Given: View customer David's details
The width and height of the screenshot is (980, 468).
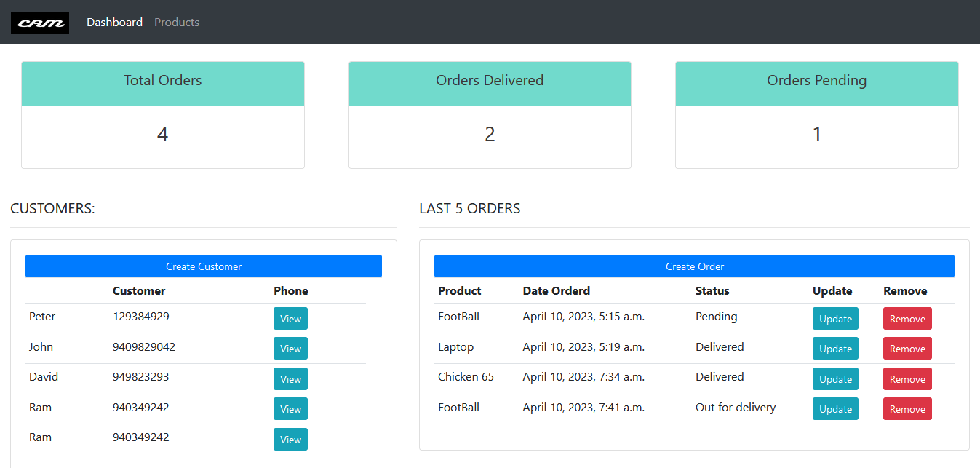Looking at the screenshot, I should point(290,378).
